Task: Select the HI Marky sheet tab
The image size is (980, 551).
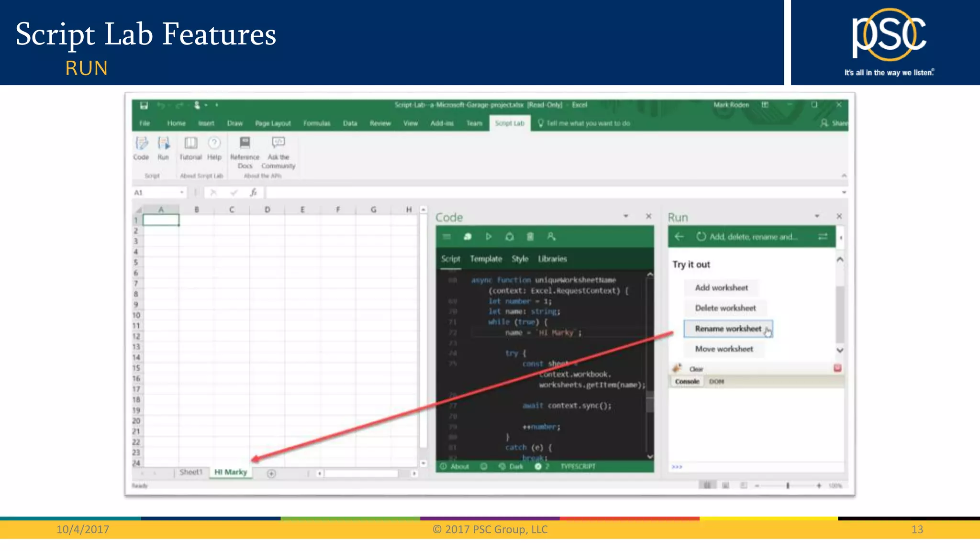Action: click(231, 472)
